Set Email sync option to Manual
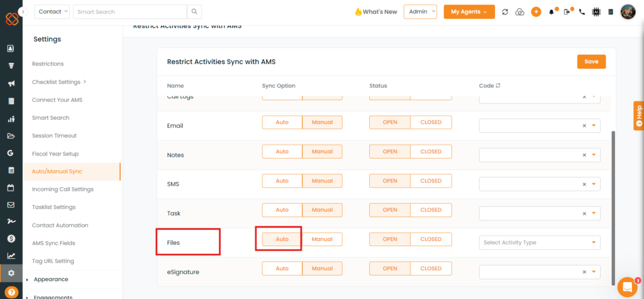The image size is (644, 299). (x=323, y=122)
